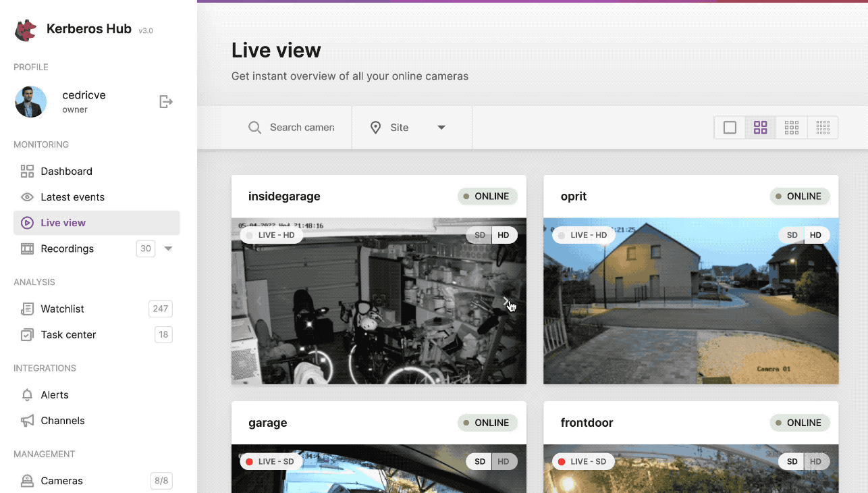Click oprit ONLINE status badge
The image size is (868, 493).
pyautogui.click(x=800, y=197)
